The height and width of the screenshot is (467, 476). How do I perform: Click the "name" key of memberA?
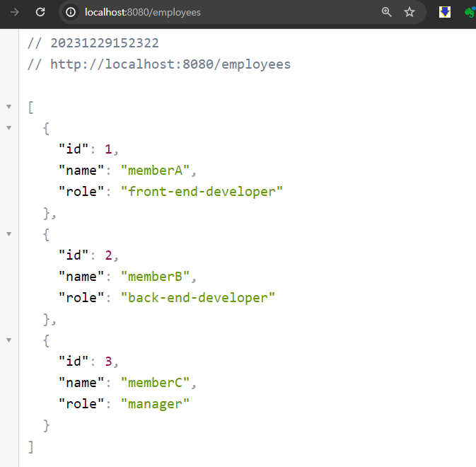point(81,171)
